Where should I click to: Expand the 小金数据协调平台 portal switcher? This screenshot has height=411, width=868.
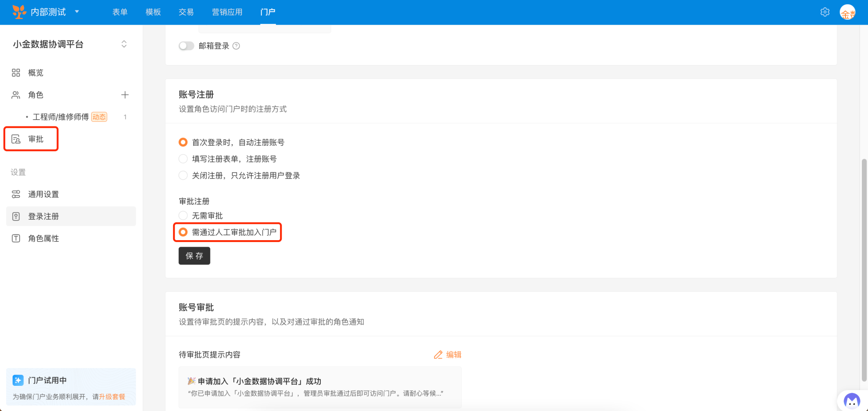point(124,44)
